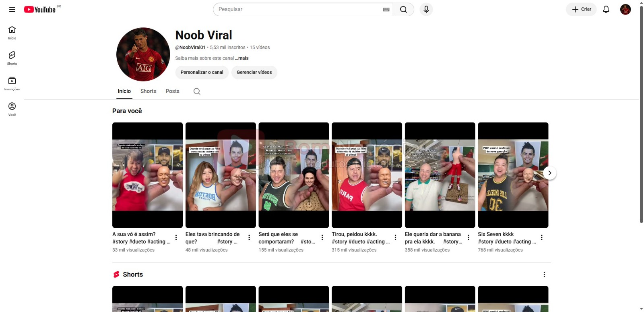Play the 'Eles tava brincando de que?' thumbnail
Image resolution: width=644 pixels, height=312 pixels.
[x=221, y=175]
